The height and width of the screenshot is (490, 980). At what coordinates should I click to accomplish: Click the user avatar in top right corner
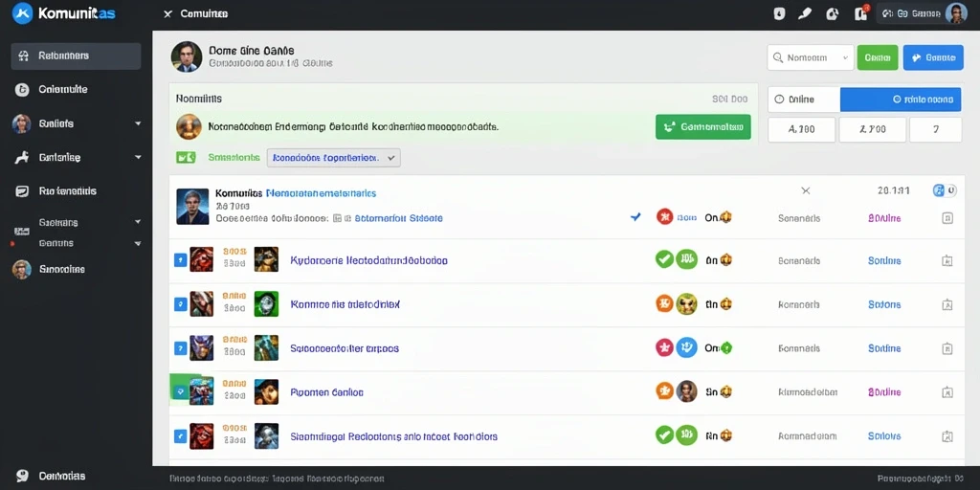956,13
